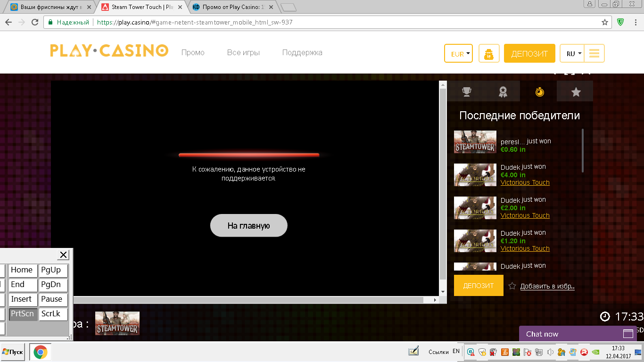Go back to the previous page

click(x=8, y=22)
